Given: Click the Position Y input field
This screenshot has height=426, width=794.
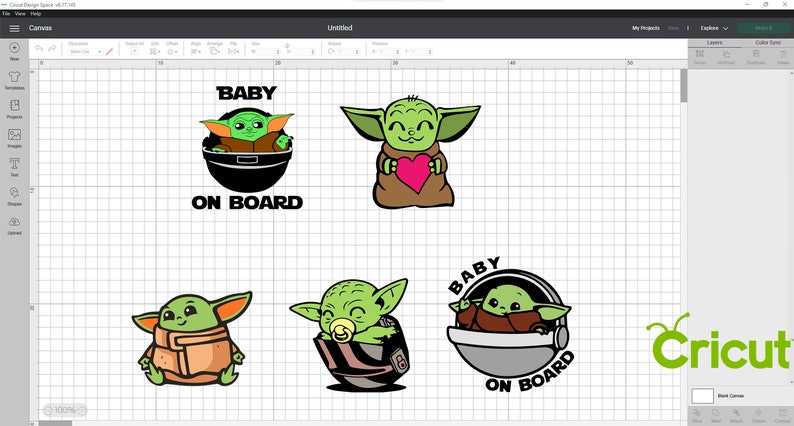Looking at the screenshot, I should [x=419, y=52].
